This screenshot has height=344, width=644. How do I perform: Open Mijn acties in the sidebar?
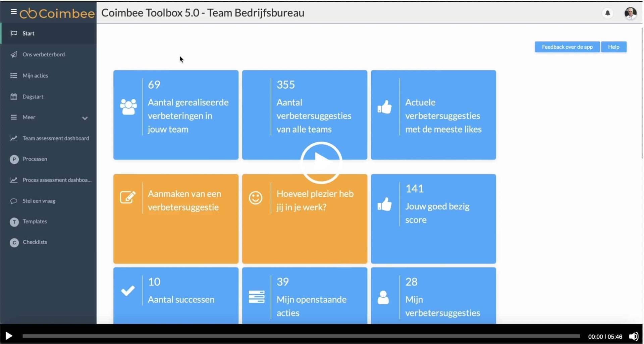[35, 76]
